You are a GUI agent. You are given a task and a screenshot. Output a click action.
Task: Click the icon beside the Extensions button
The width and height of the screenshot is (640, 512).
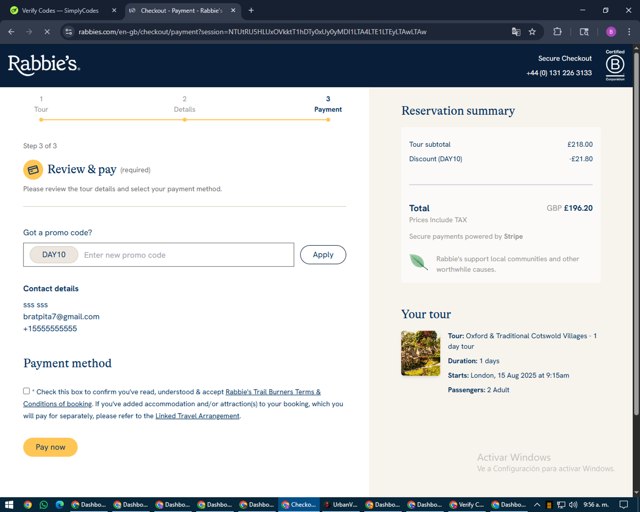[x=584, y=31]
